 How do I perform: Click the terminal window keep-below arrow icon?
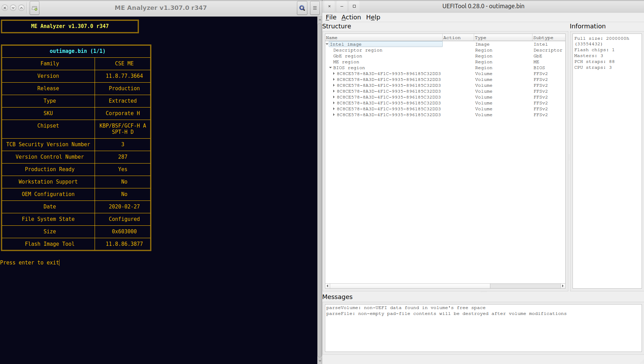click(x=13, y=8)
